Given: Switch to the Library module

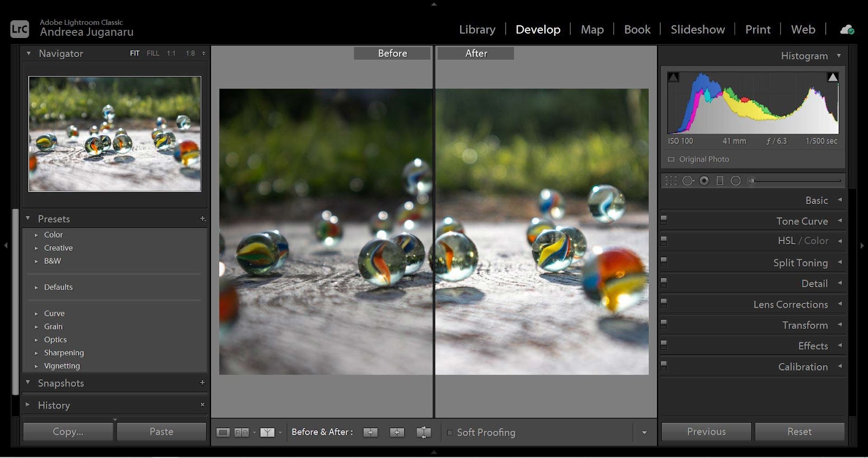Looking at the screenshot, I should pyautogui.click(x=477, y=29).
